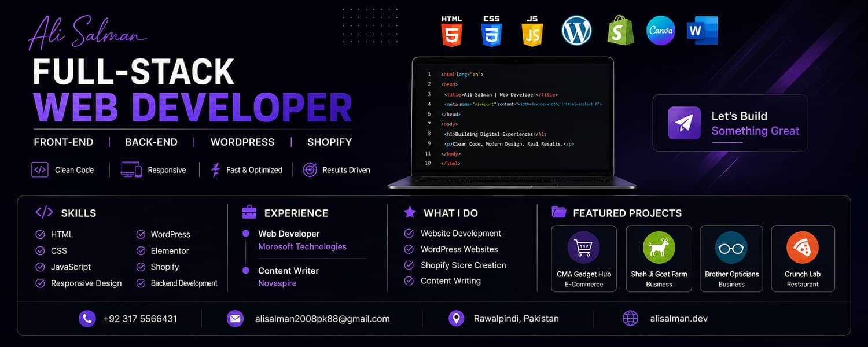Open the Crunch Lab Restaurant project card
Viewport: 868px width, 347px height.
[x=803, y=258]
